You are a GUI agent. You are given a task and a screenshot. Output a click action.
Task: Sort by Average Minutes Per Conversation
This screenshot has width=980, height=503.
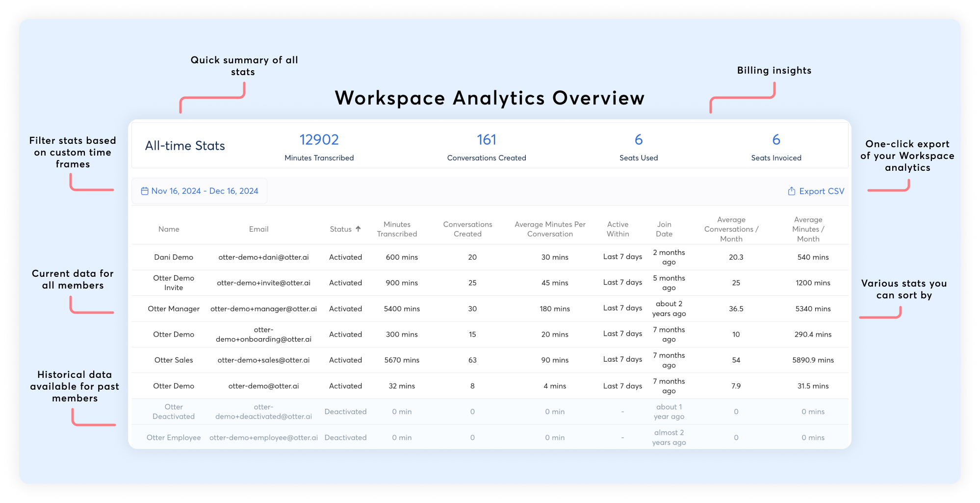point(550,229)
